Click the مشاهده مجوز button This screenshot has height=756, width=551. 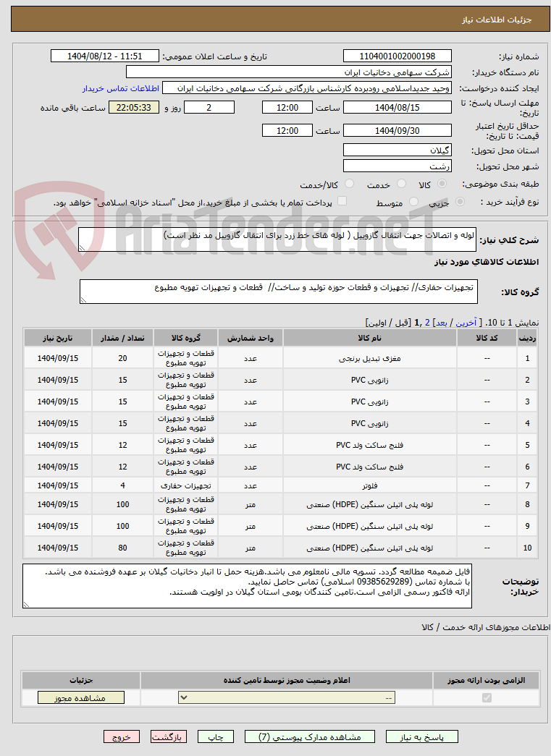[80, 697]
